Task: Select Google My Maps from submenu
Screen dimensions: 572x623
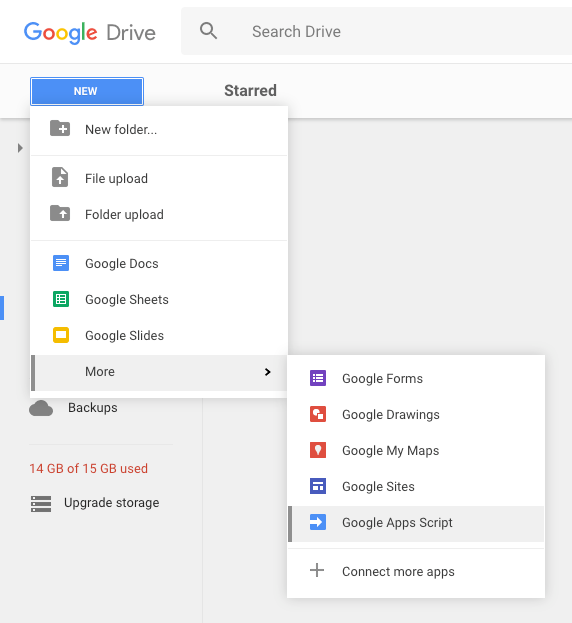Action: point(416,451)
